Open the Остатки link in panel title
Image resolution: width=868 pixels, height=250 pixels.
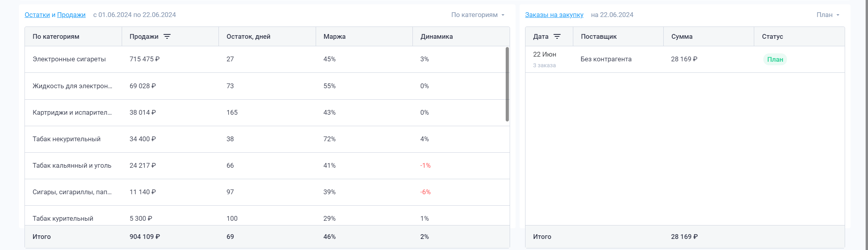click(37, 15)
